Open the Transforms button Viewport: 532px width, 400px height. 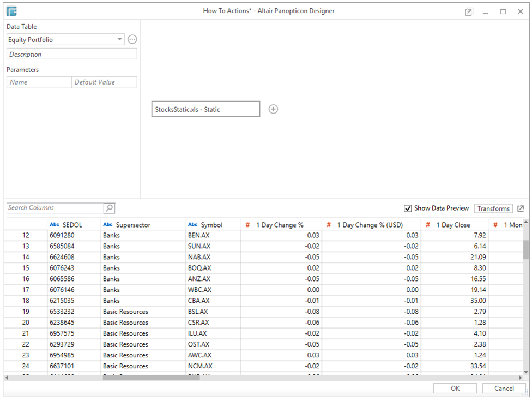point(493,208)
